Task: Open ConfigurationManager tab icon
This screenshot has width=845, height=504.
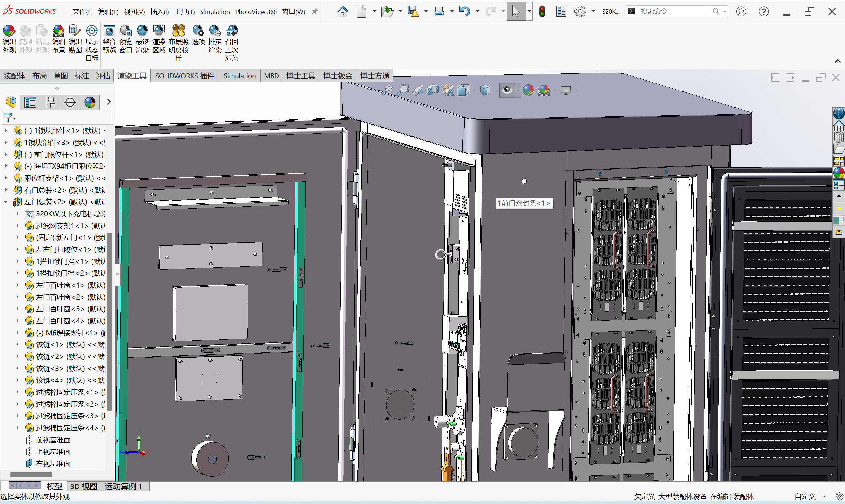Action: coord(50,102)
